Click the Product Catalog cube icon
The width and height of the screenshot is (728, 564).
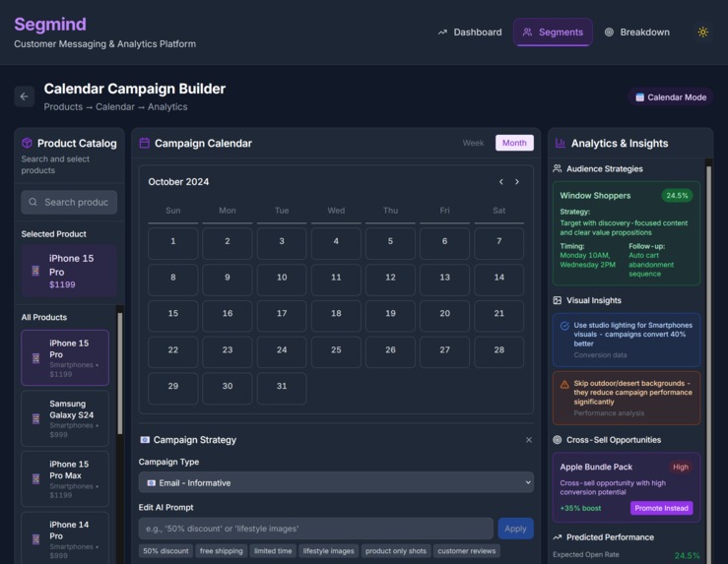[x=27, y=143]
